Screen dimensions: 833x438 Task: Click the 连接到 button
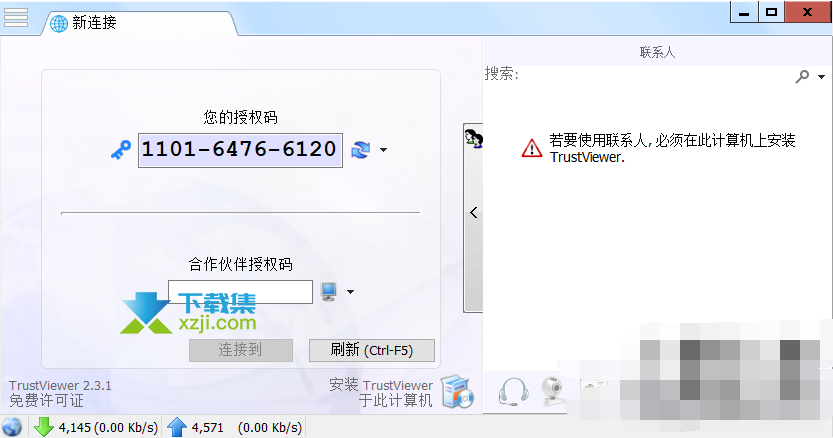tap(241, 350)
